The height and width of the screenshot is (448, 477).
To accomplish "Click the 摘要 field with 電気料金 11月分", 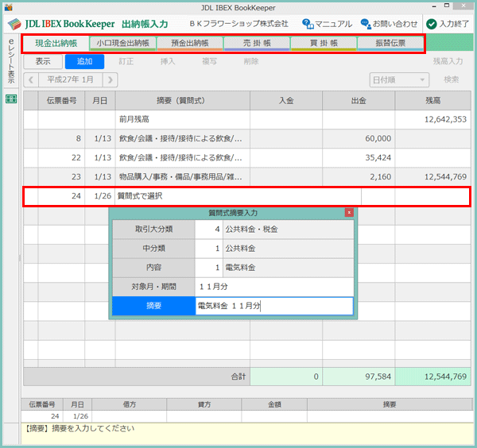I will pos(274,306).
